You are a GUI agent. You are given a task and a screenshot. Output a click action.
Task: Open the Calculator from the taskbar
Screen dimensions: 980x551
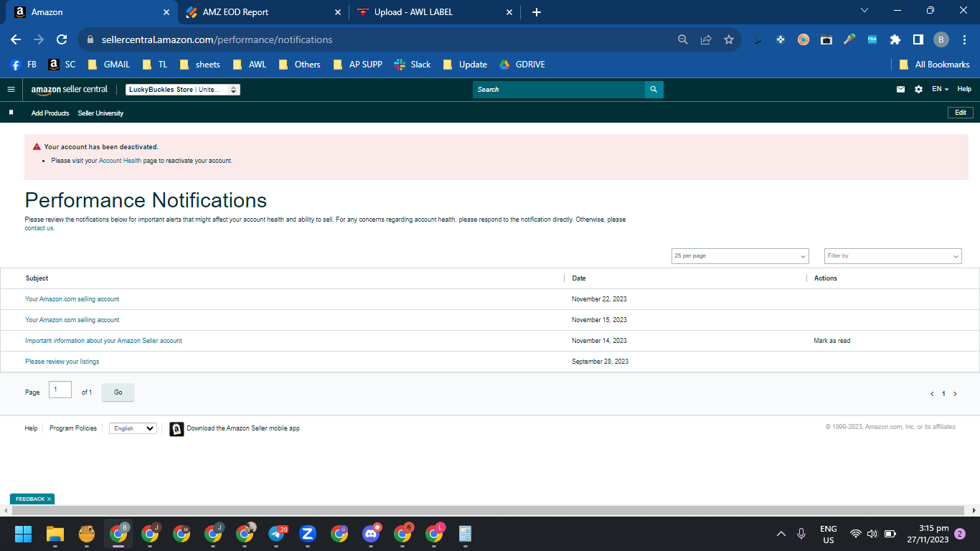tap(465, 534)
